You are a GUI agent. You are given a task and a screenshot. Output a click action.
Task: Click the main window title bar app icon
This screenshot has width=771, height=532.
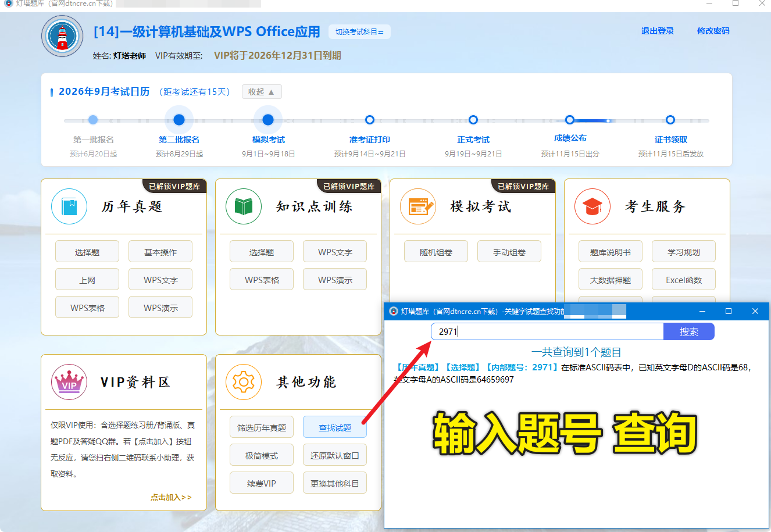8,3
